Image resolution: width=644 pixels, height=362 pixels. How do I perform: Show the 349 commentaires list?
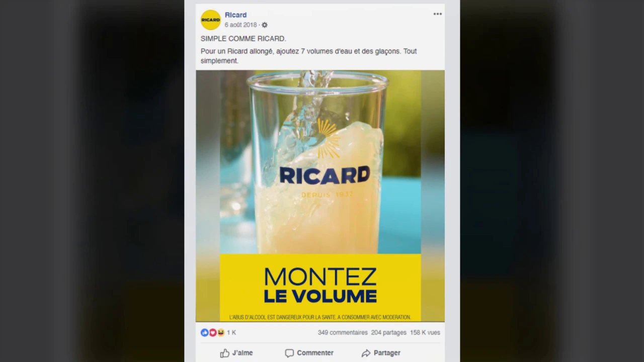(x=343, y=332)
